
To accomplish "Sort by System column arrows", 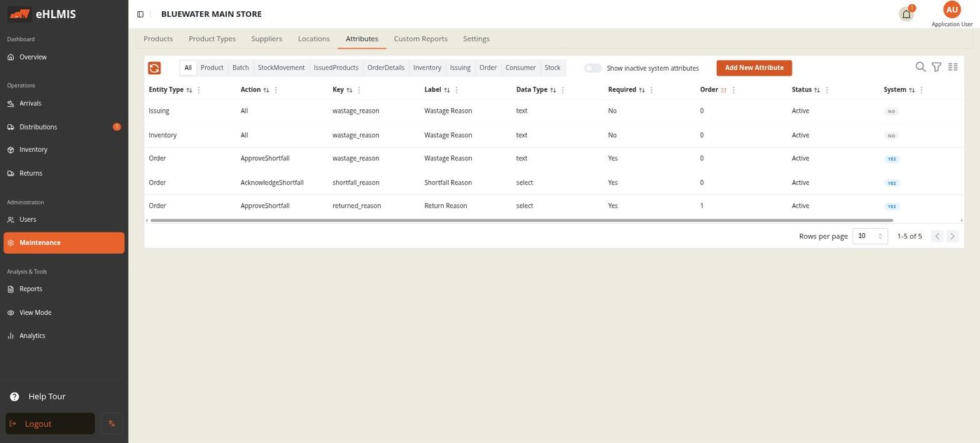I will point(911,90).
